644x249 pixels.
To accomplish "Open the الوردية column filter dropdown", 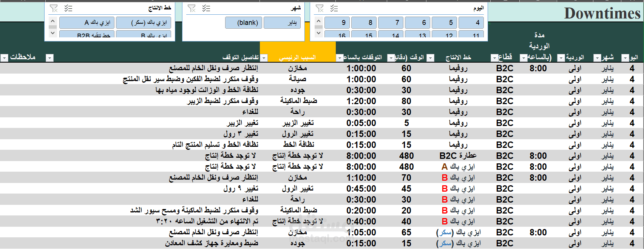I will (x=561, y=58).
